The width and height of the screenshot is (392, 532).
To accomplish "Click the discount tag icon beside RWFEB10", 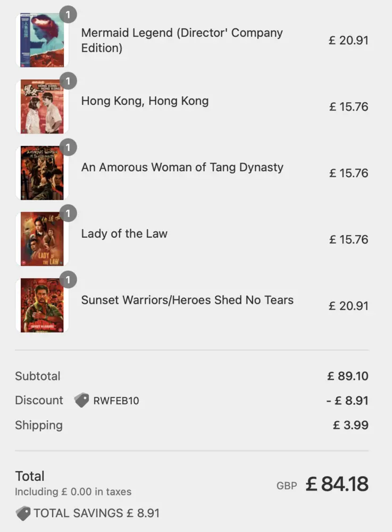I will click(x=81, y=400).
